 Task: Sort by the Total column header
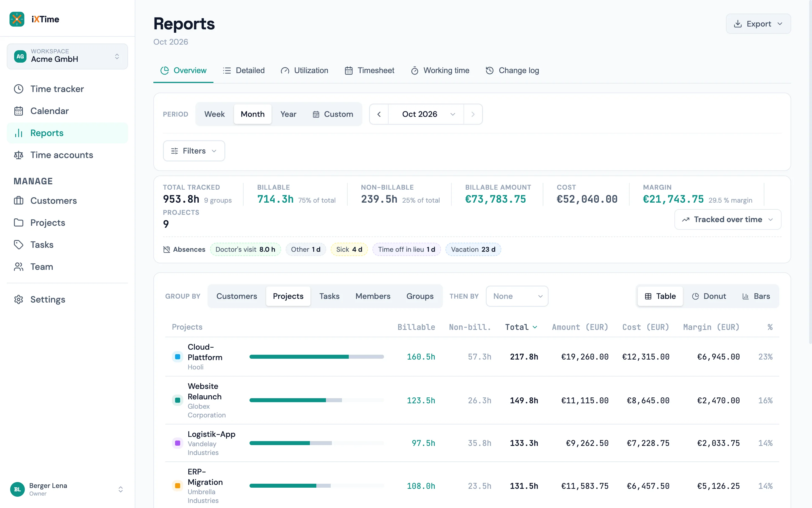tap(521, 327)
